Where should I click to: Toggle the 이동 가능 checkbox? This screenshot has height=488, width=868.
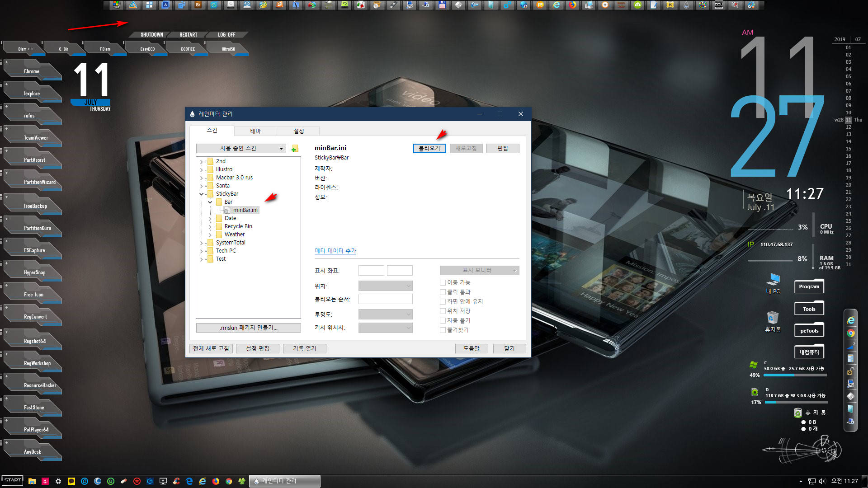(443, 282)
